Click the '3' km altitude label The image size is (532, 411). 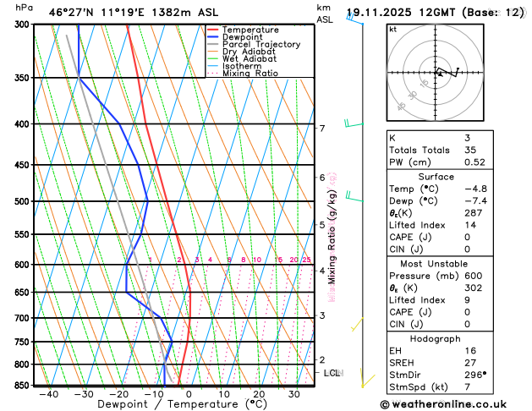coord(322,315)
